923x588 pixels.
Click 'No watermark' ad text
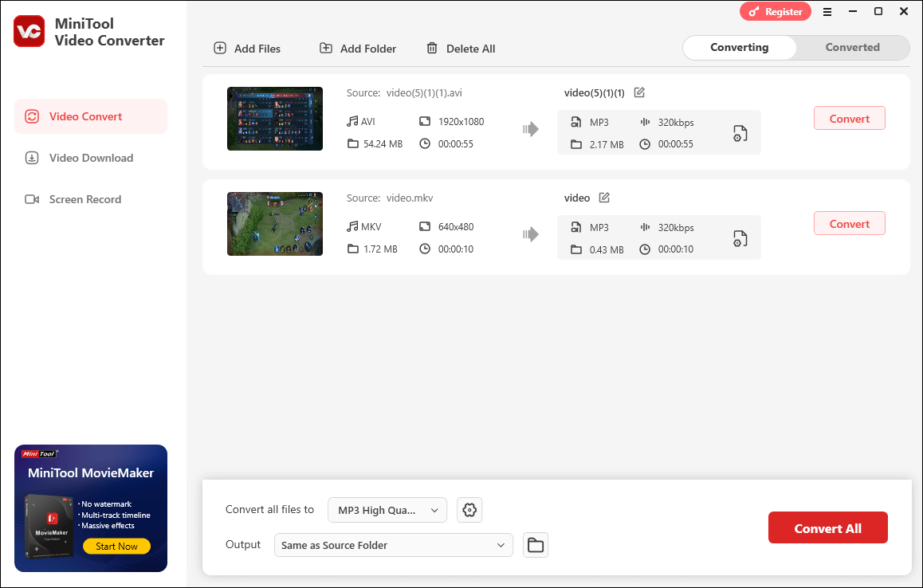(x=107, y=504)
